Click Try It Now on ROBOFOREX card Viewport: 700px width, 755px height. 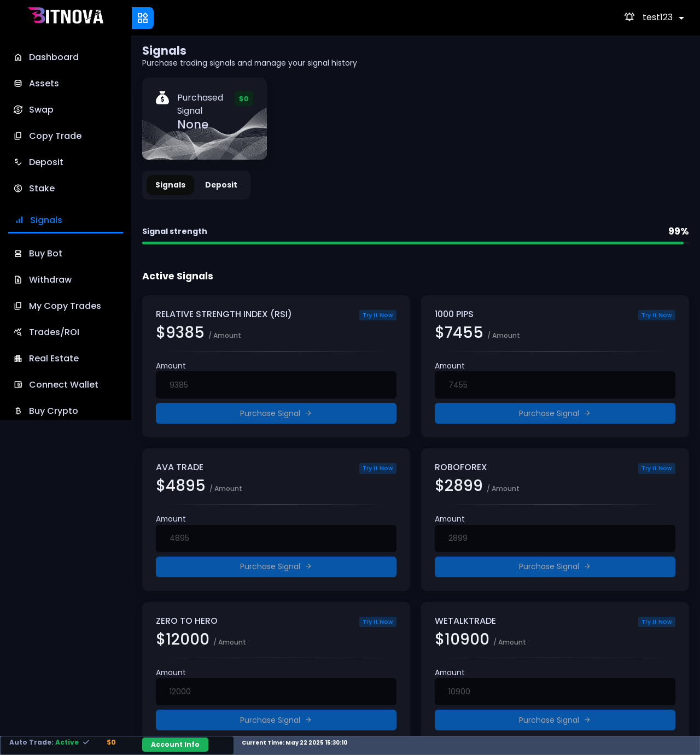(657, 469)
